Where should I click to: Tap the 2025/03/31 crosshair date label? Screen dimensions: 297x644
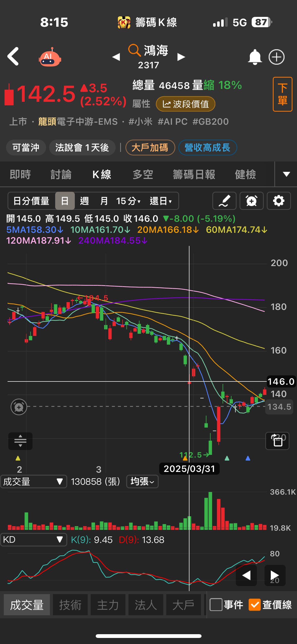[x=189, y=469]
